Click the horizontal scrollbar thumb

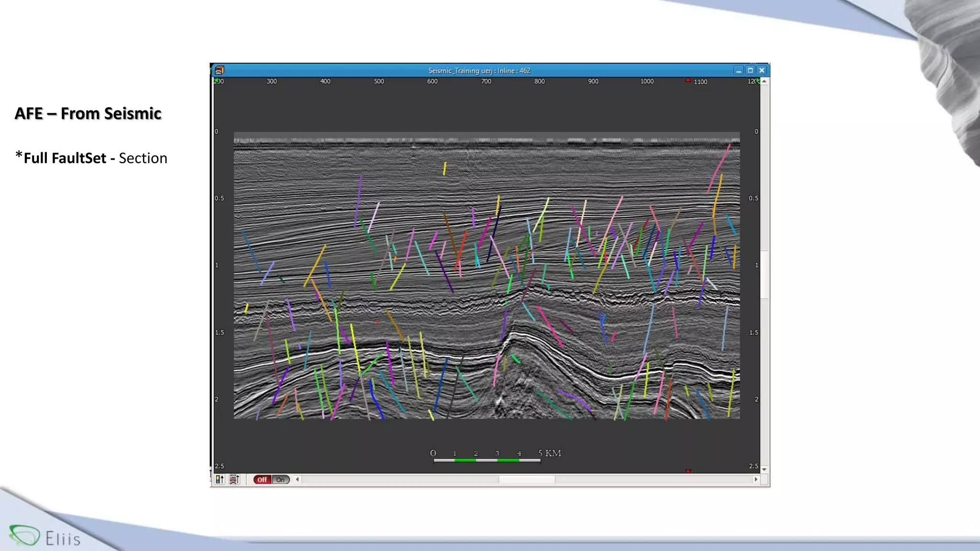tap(526, 479)
